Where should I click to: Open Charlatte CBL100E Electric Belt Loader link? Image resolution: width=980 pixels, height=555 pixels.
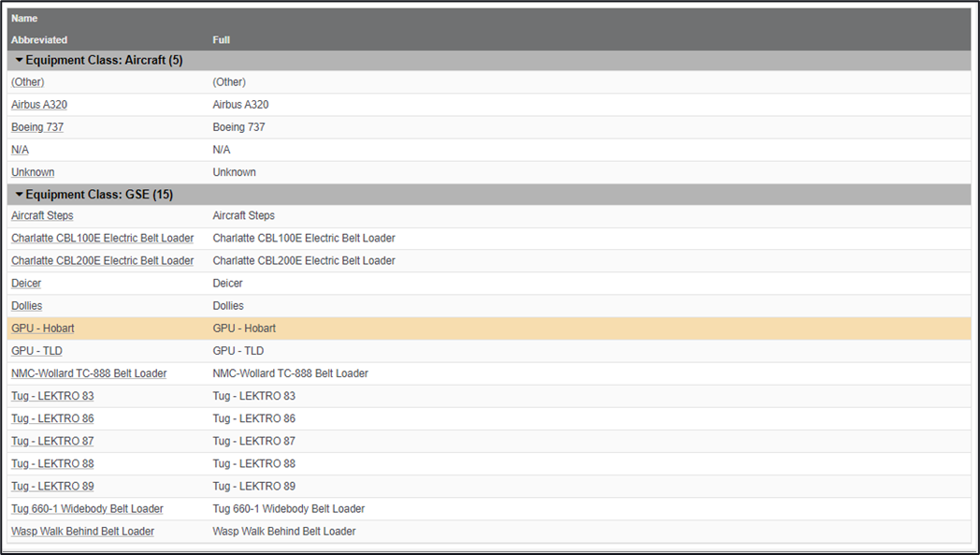(x=102, y=239)
